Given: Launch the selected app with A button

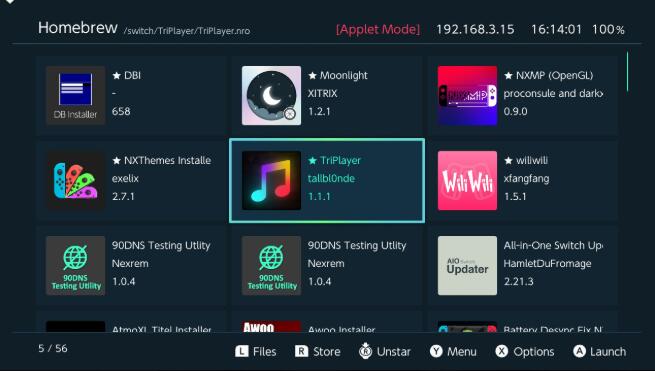Looking at the screenshot, I should [599, 351].
